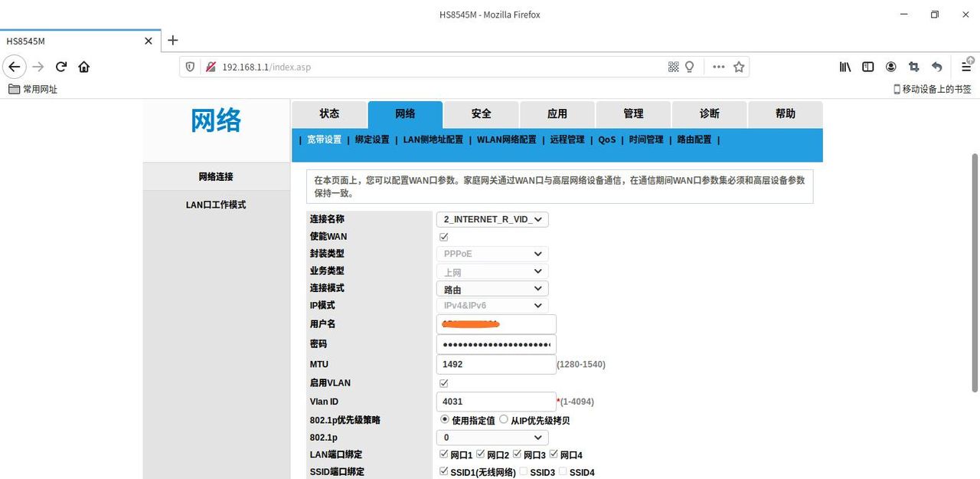
Task: Open the 连接模式 路由 dropdown
Action: coord(492,289)
